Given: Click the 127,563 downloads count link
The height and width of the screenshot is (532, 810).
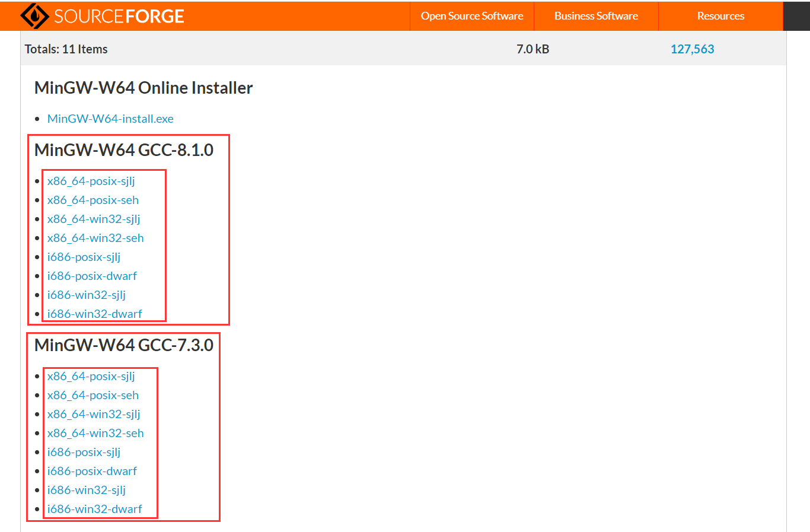Looking at the screenshot, I should click(x=692, y=49).
